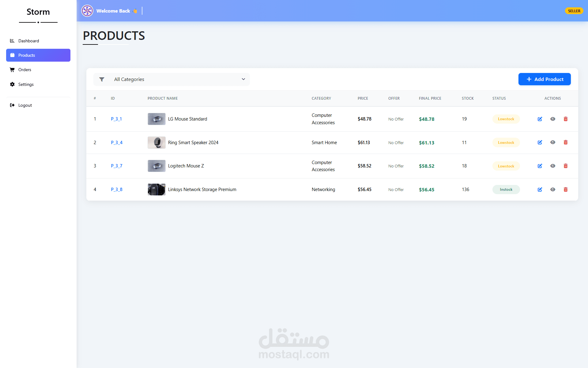This screenshot has width=588, height=368.
Task: Click the category dropdown chevron arrow
Action: [243, 79]
